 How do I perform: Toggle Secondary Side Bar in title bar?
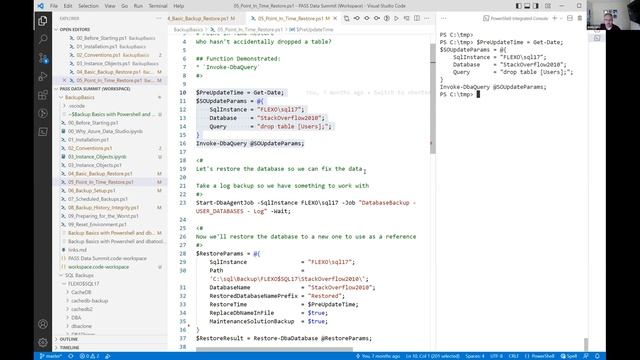pyautogui.click(x=536, y=6)
